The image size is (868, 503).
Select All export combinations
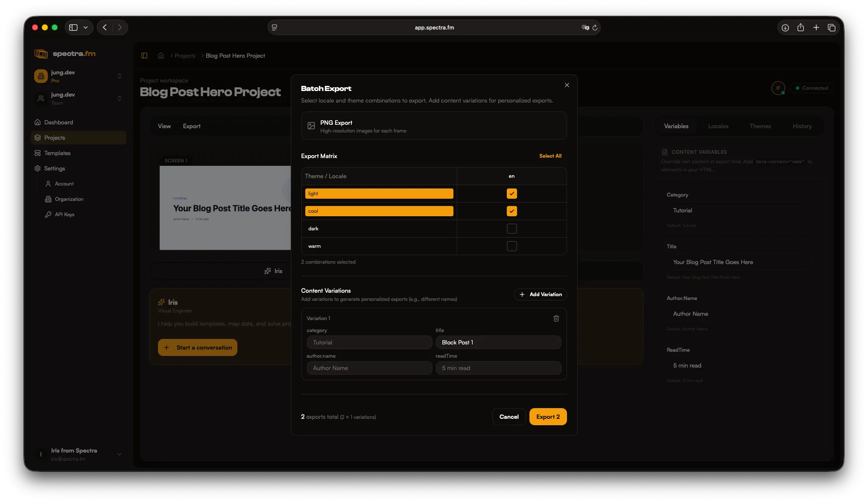550,156
